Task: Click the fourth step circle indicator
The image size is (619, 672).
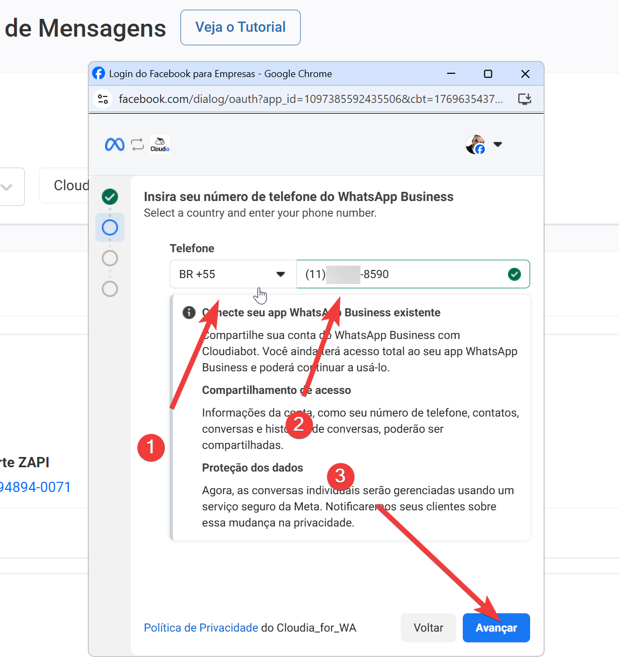Action: coord(110,289)
